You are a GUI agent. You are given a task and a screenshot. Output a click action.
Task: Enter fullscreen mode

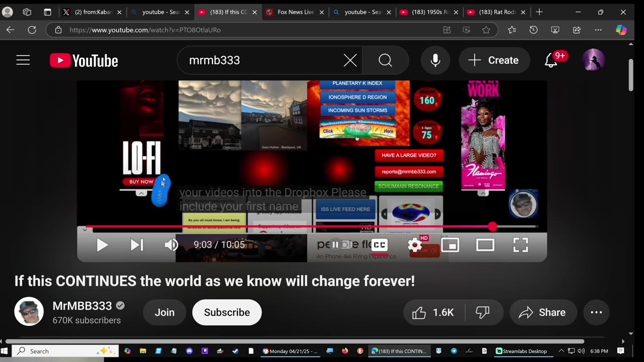click(x=521, y=245)
